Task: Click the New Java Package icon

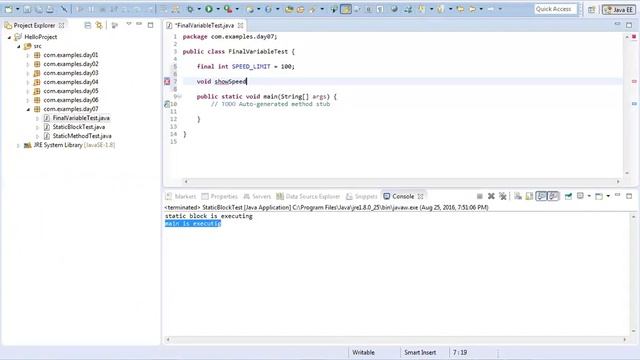Action: (x=250, y=9)
